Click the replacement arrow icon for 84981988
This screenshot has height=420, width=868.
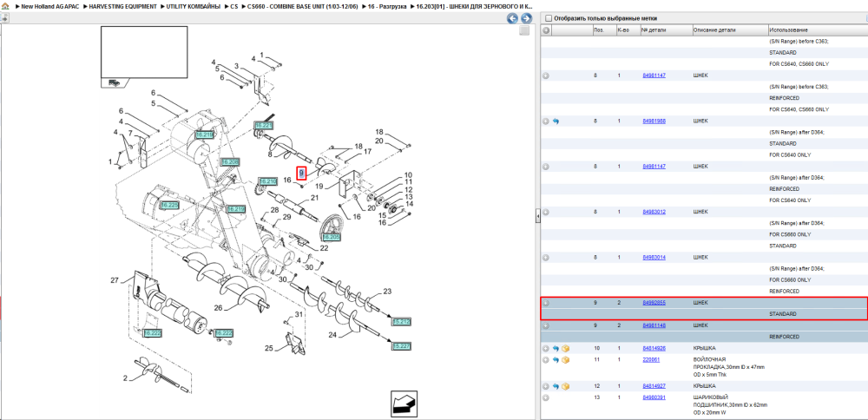click(556, 121)
